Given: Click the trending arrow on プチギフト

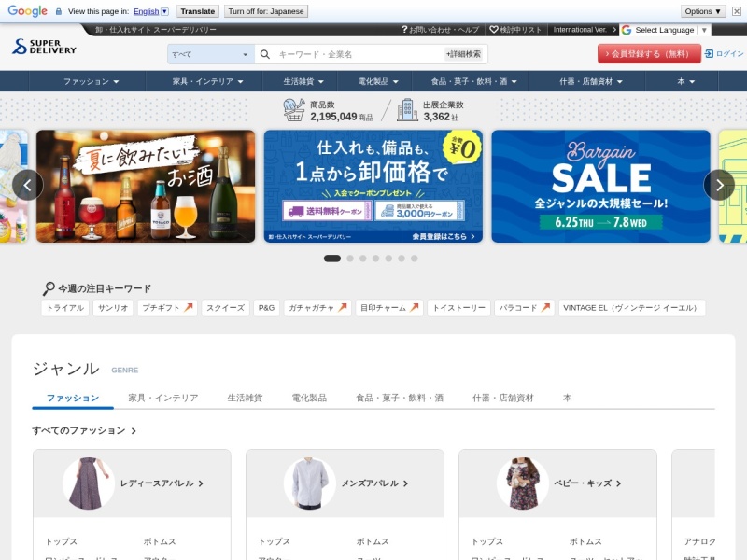Looking at the screenshot, I should coord(189,308).
